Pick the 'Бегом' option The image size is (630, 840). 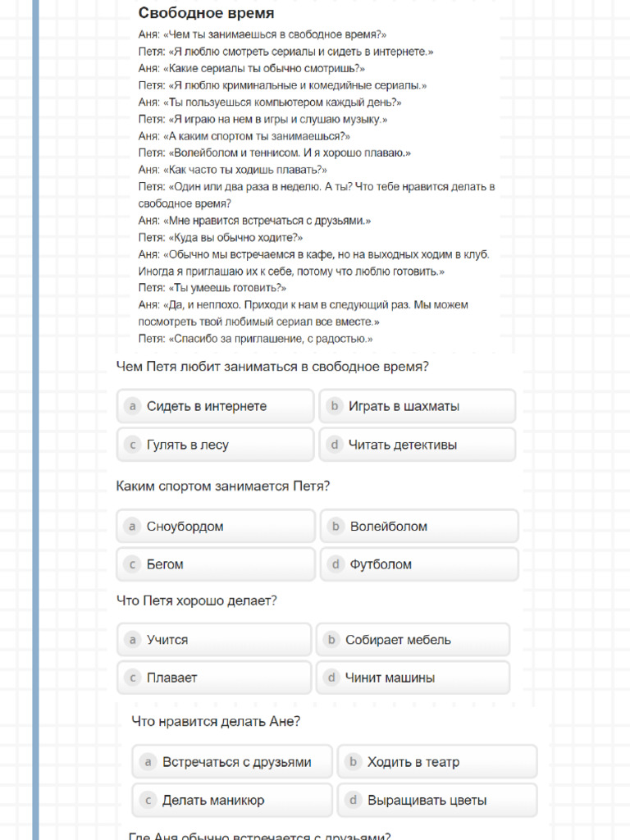pyautogui.click(x=215, y=564)
